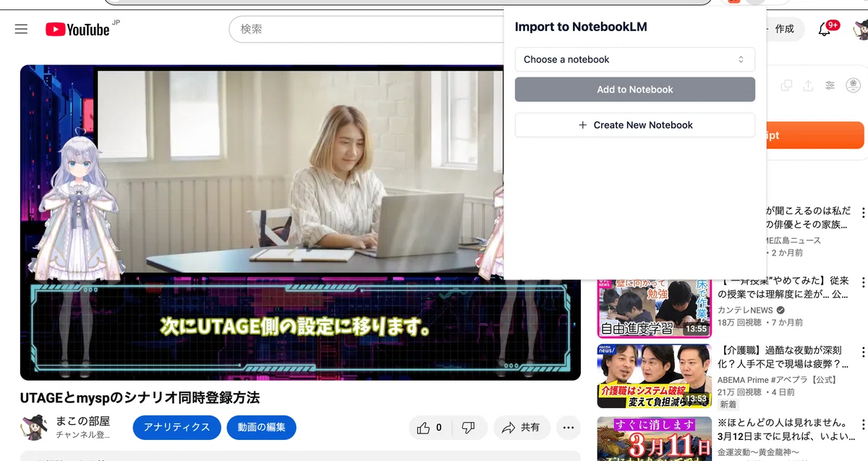
Task: Dislike the video with thumbs down
Action: coord(469,428)
